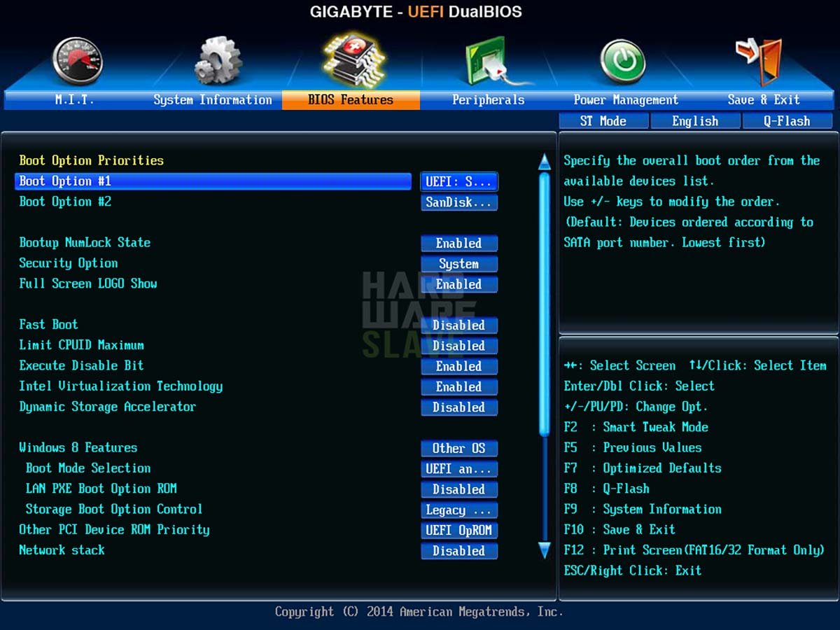The height and width of the screenshot is (630, 840).
Task: Click F10 Save & Exit help line
Action: 619,530
